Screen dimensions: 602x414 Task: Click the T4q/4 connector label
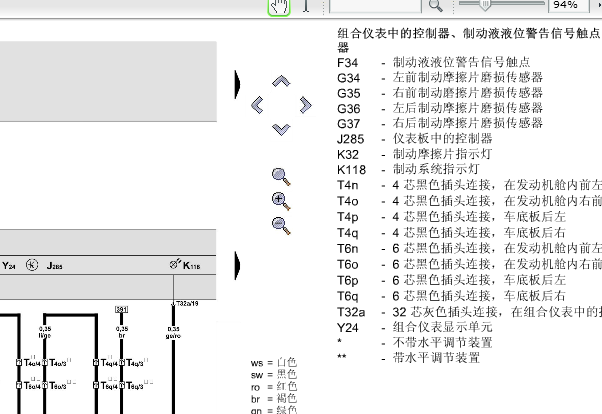pos(109,363)
